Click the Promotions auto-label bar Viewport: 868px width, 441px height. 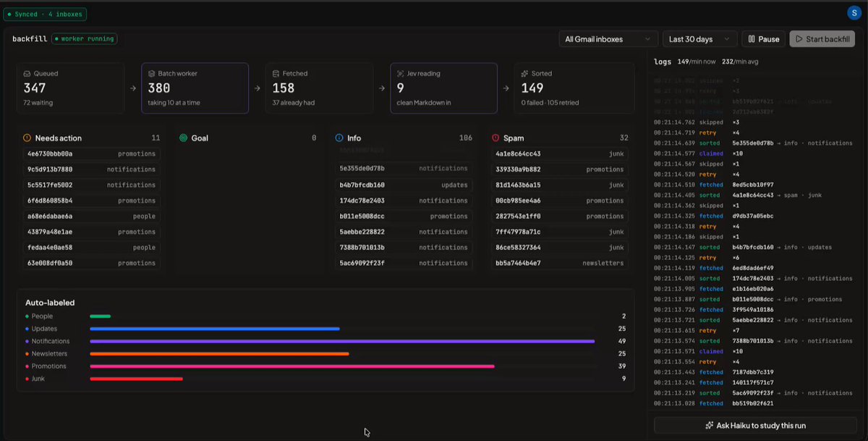(292, 366)
